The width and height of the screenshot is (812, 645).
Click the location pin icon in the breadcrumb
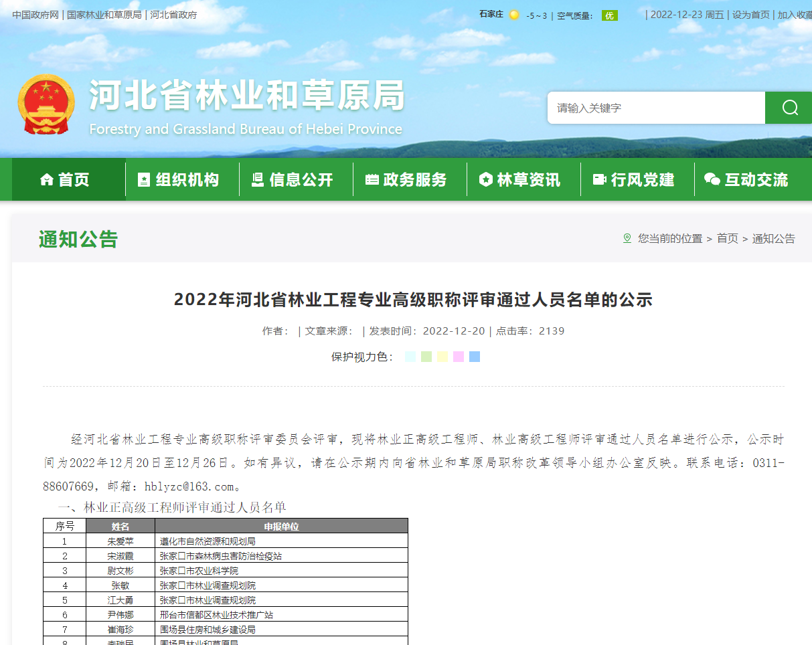pos(627,238)
